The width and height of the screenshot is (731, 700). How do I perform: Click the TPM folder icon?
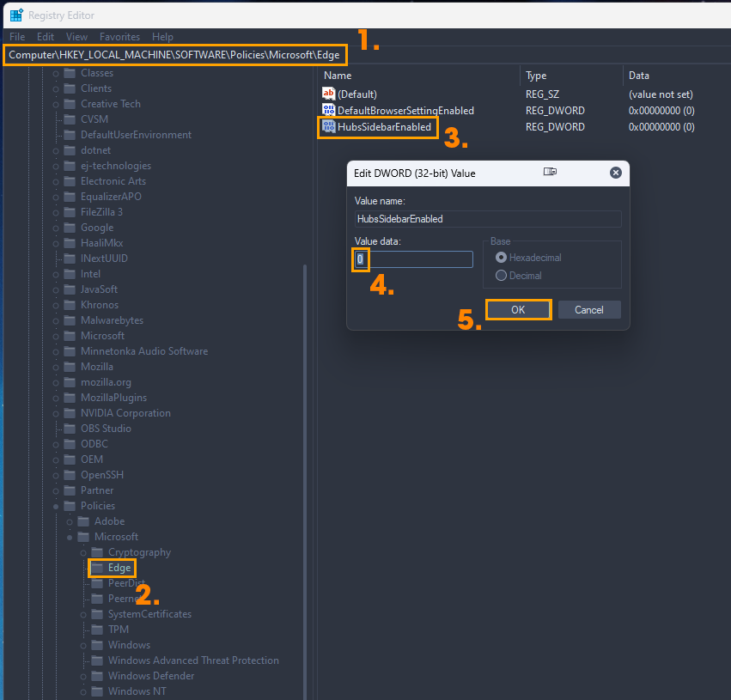coord(97,630)
